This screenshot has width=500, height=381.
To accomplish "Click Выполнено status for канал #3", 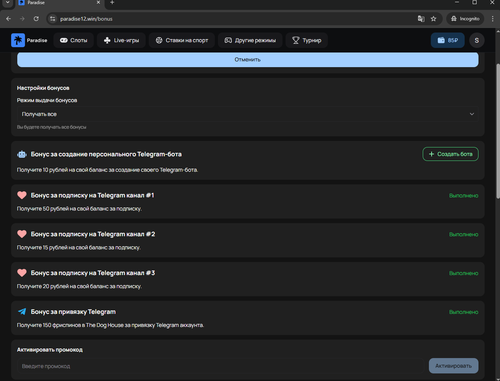I will click(x=464, y=273).
